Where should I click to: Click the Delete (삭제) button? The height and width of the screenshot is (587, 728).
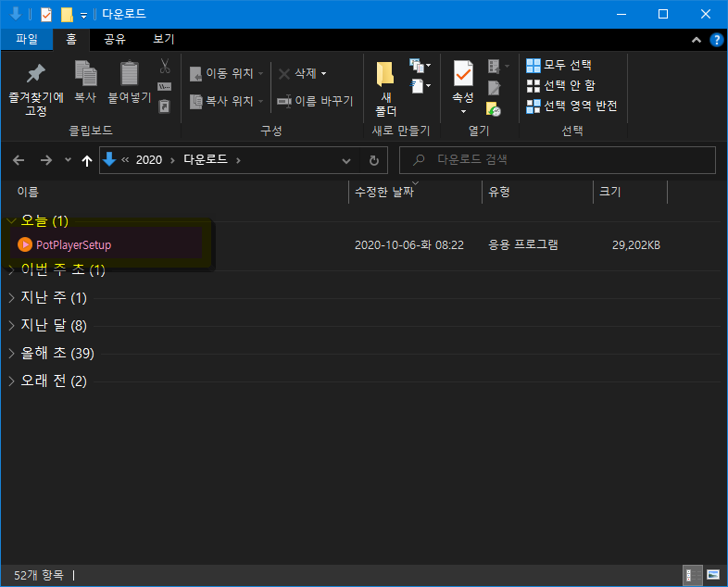pyautogui.click(x=297, y=73)
